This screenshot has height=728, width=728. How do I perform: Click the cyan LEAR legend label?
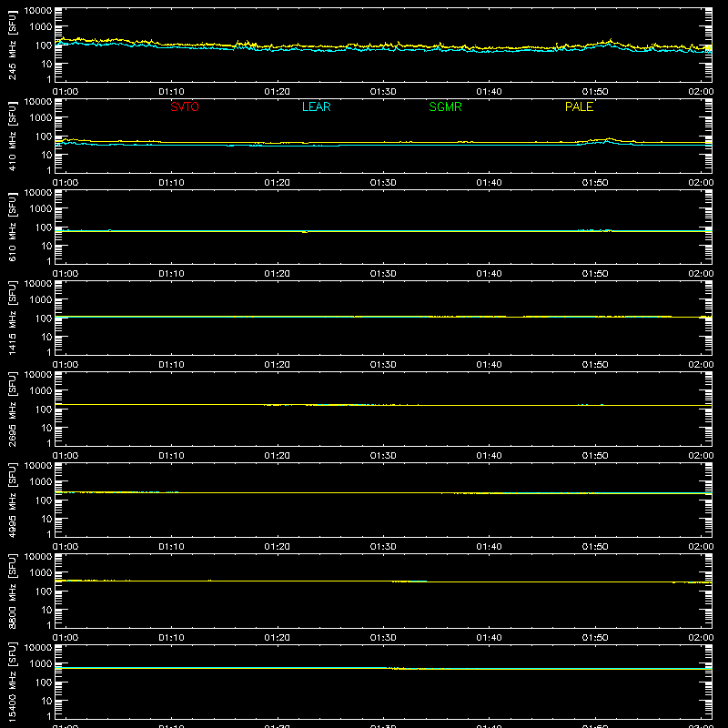316,106
